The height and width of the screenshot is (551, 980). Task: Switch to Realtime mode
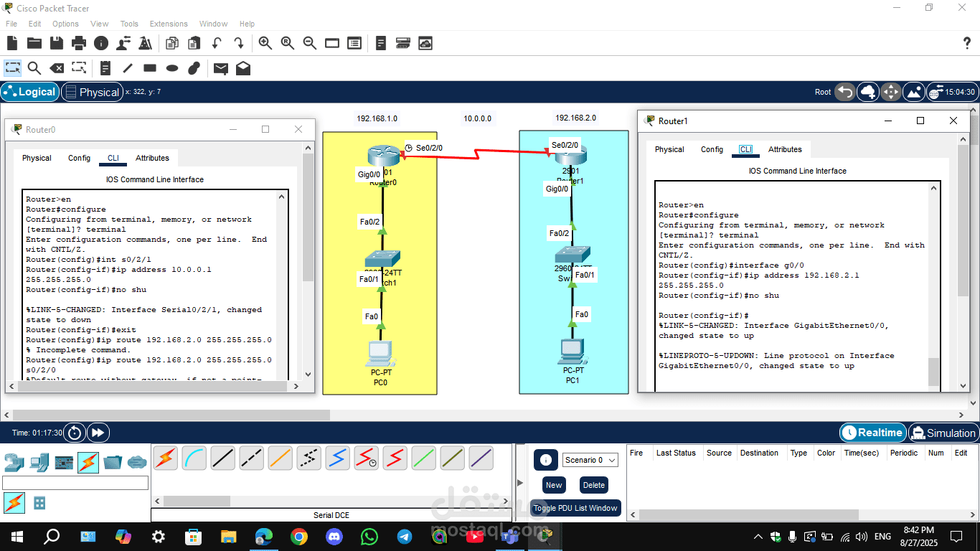coord(872,433)
